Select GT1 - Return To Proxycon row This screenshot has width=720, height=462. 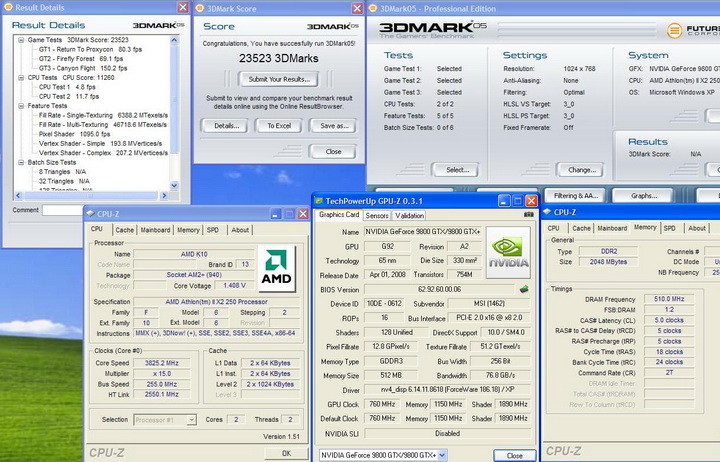[90, 49]
